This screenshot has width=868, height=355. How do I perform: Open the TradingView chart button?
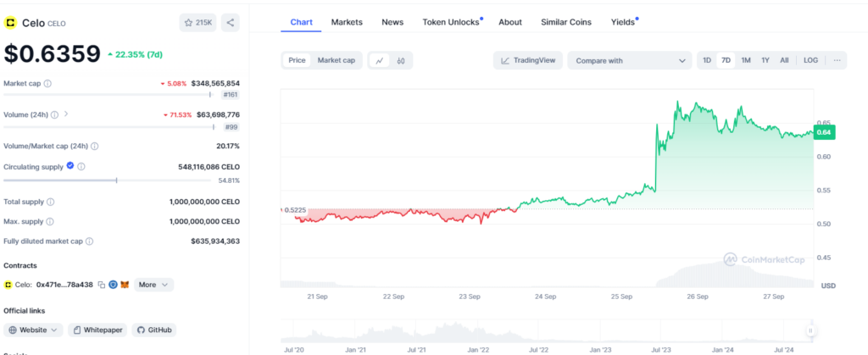click(528, 60)
